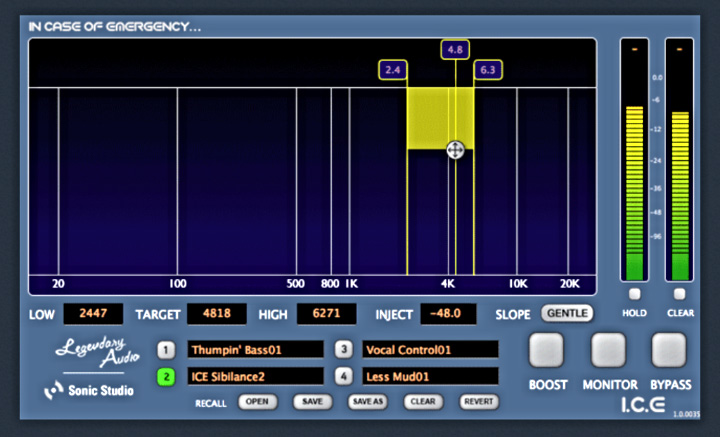Click the Thumpin' Bass01 preset name field
Viewport: 720px width, 437px height.
255,350
